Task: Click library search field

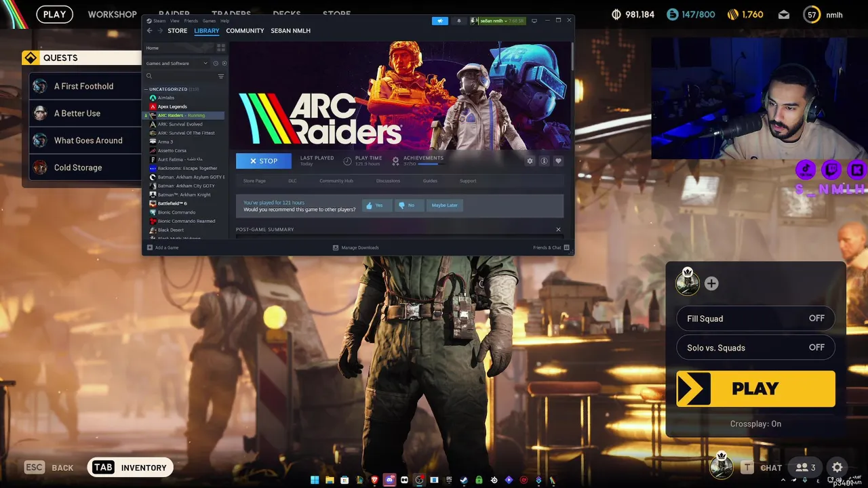Action: point(180,77)
